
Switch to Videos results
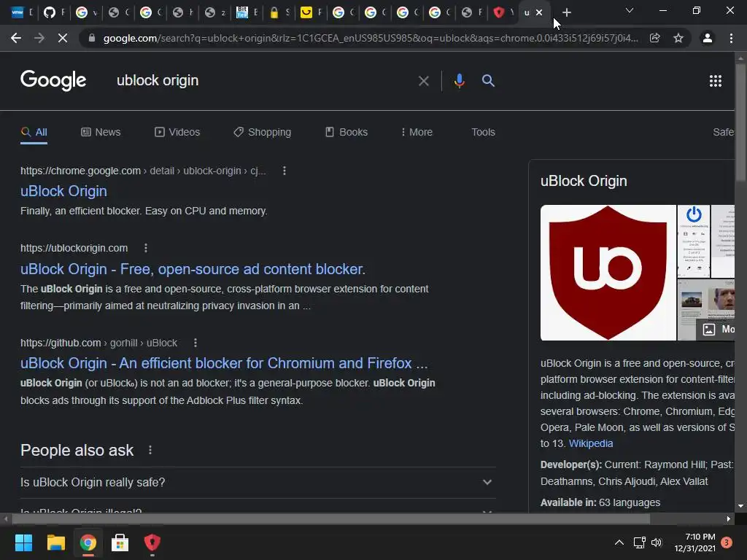coord(177,132)
